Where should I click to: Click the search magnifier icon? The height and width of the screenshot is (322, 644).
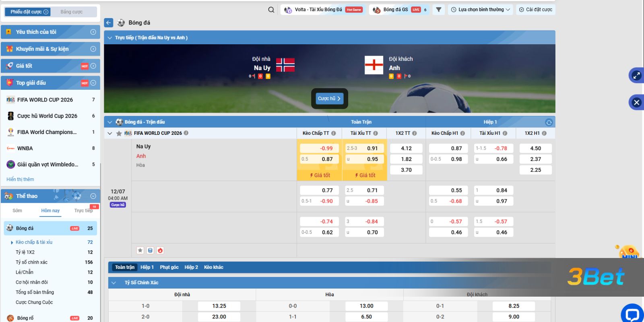click(271, 10)
